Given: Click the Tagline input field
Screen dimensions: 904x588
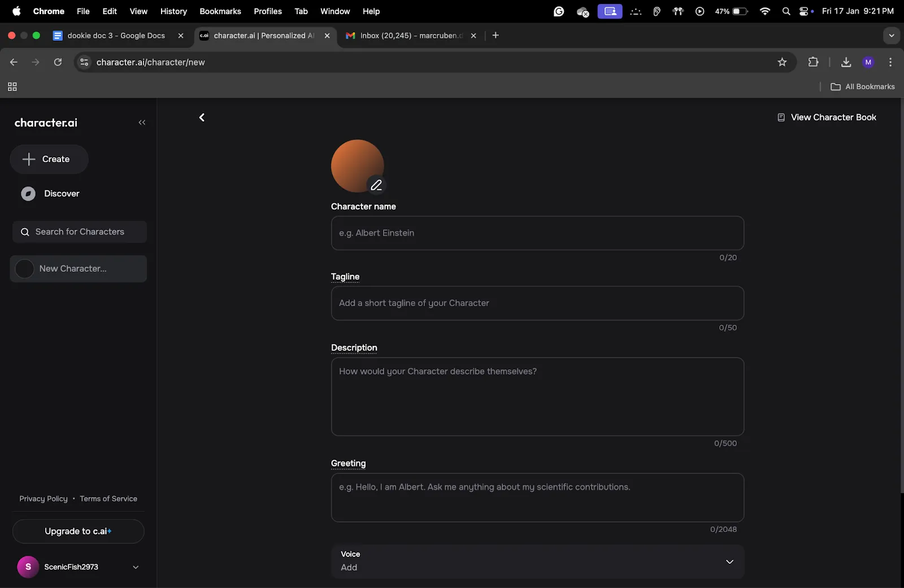Looking at the screenshot, I should [x=537, y=303].
